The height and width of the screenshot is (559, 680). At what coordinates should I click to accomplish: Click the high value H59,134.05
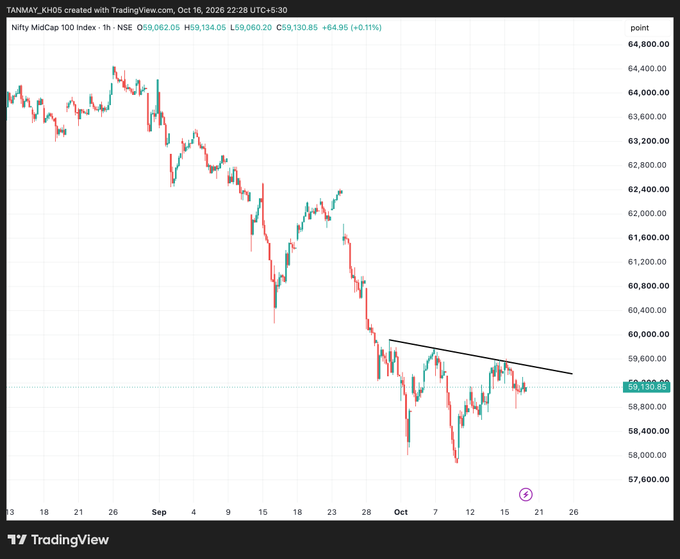[x=205, y=27]
